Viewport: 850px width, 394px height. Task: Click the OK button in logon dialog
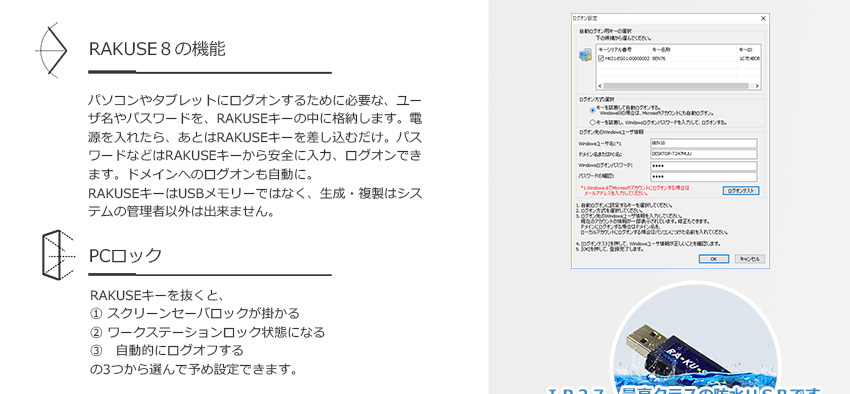pyautogui.click(x=714, y=259)
